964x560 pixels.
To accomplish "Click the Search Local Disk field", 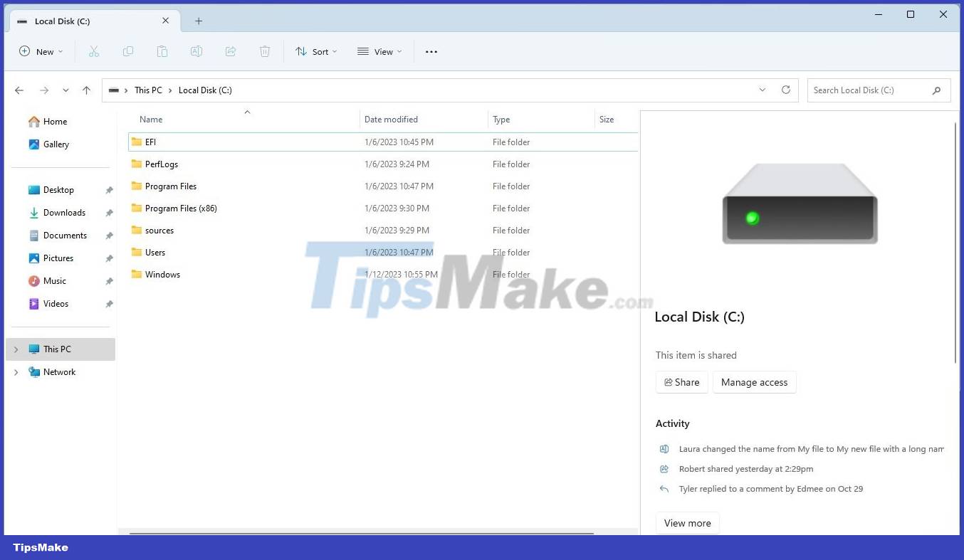I will pos(869,90).
